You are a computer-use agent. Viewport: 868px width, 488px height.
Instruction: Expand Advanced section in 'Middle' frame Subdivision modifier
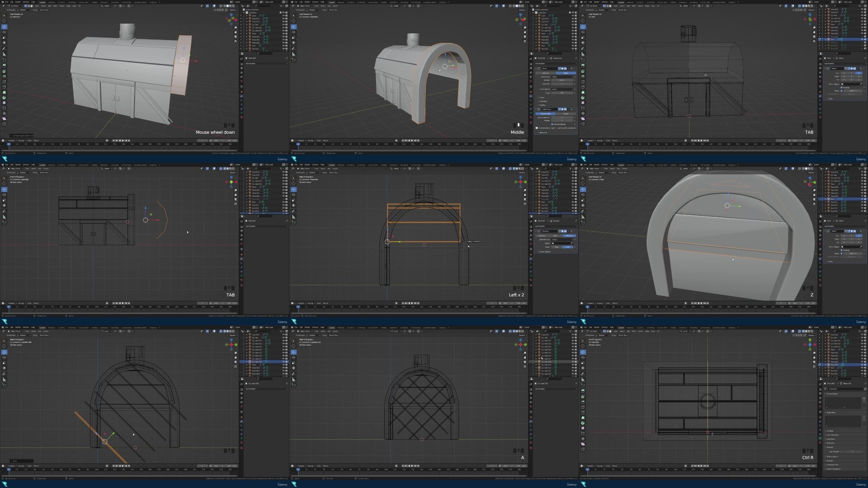542,133
